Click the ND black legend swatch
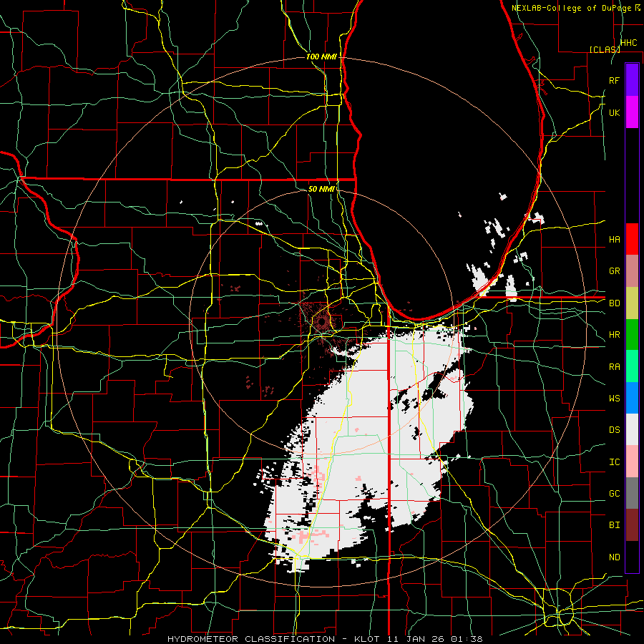This screenshot has height=644, width=644. (x=632, y=557)
